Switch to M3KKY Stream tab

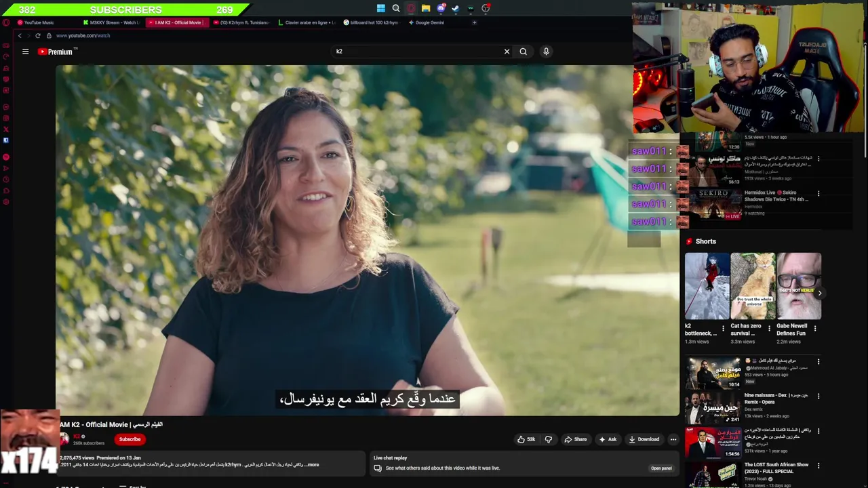(111, 22)
